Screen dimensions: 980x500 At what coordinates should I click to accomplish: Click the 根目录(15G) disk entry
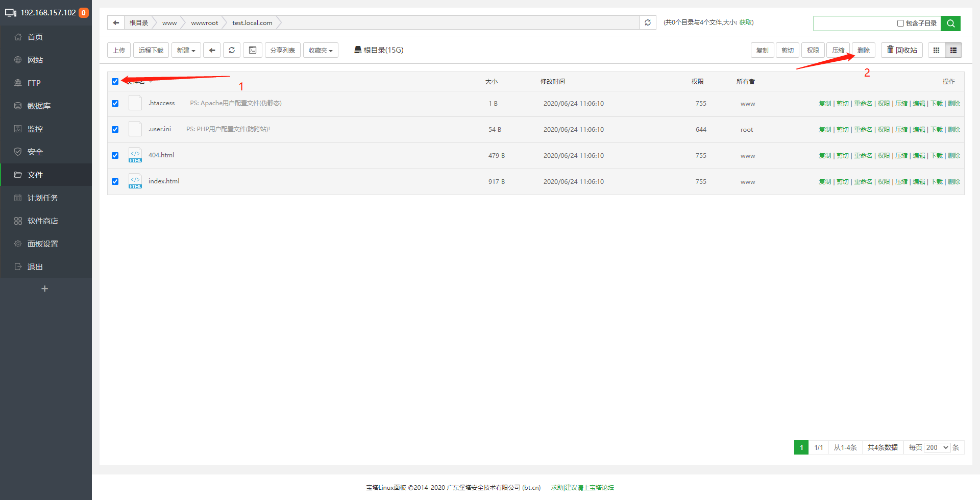[x=379, y=50]
